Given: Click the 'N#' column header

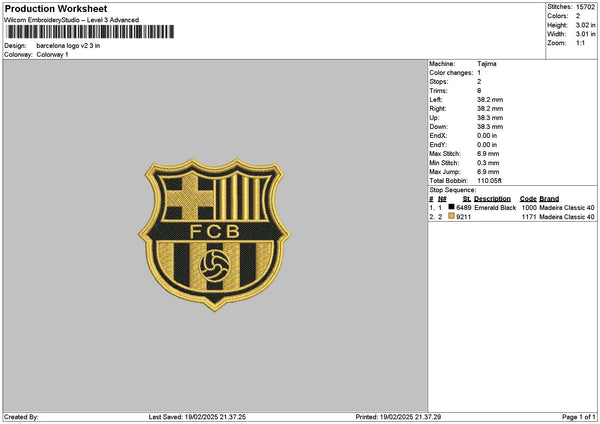Looking at the screenshot, I should [442, 199].
